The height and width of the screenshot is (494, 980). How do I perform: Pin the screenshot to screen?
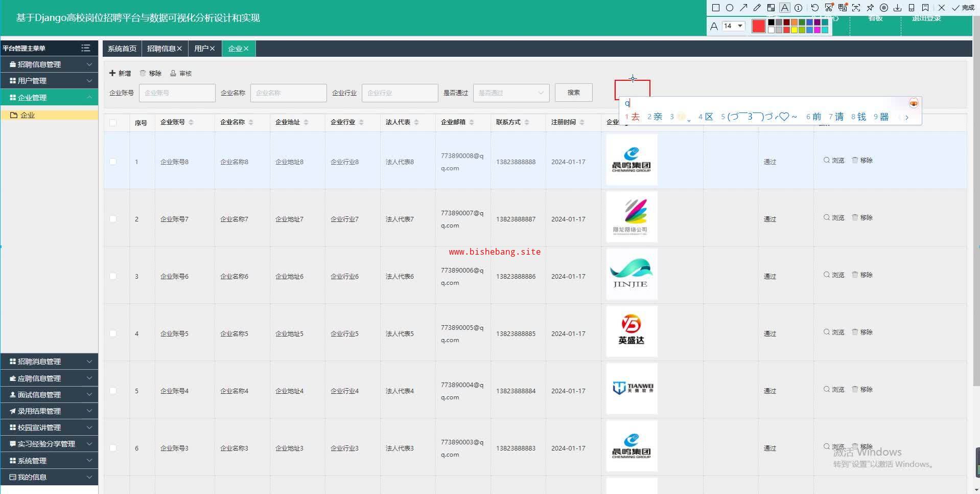[870, 8]
